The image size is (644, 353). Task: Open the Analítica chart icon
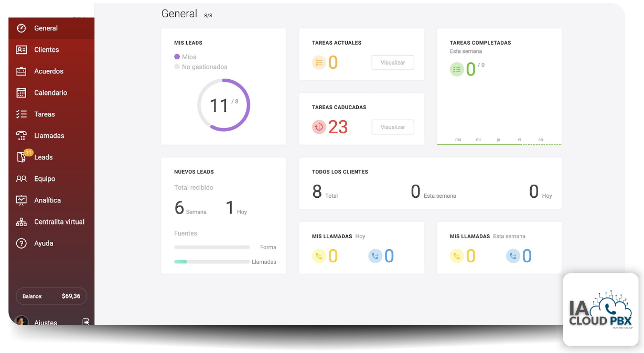click(22, 200)
